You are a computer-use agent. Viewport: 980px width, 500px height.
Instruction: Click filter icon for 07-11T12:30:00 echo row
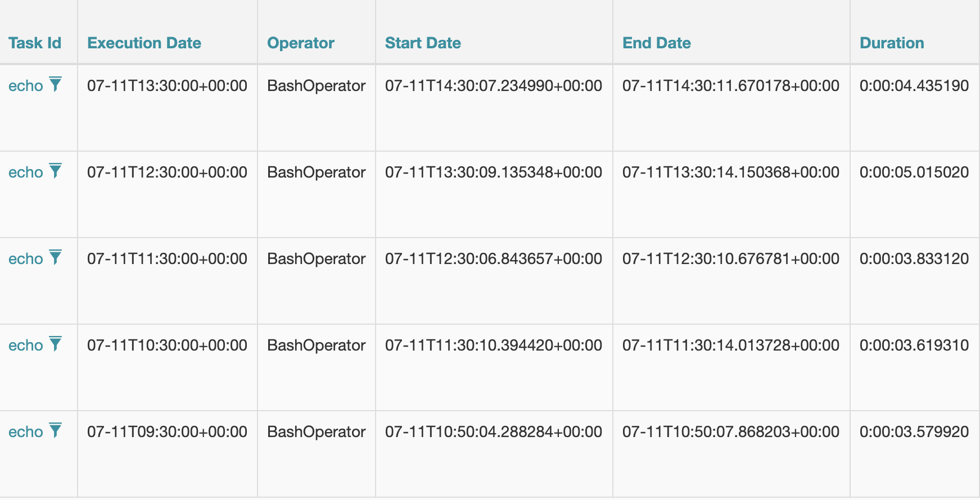coord(55,171)
